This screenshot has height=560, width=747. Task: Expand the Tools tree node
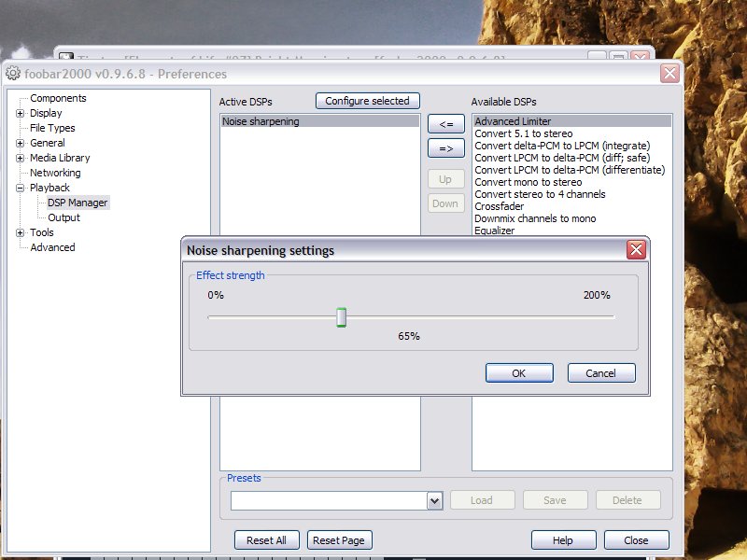pos(20,232)
